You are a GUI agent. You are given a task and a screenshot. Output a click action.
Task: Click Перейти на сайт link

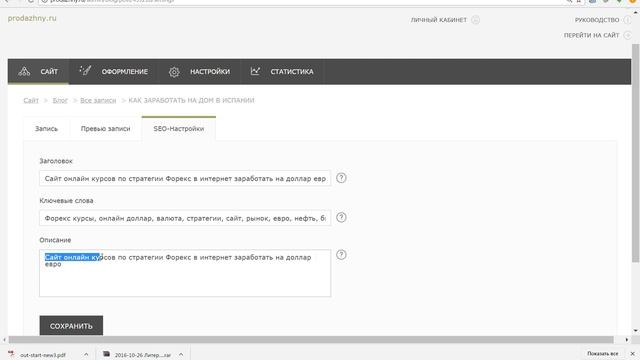pos(591,36)
